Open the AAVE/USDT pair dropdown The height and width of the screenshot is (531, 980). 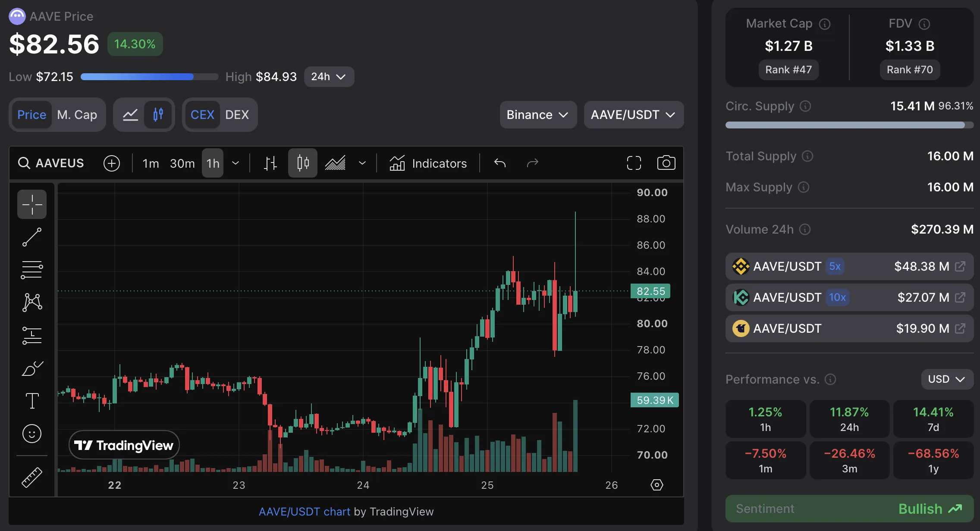(x=634, y=115)
